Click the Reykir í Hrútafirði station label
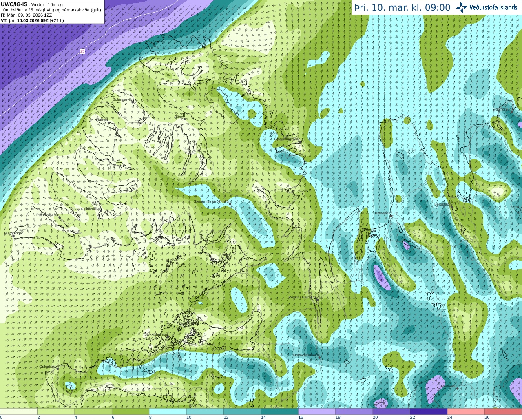The image size is (522, 420). (302, 297)
